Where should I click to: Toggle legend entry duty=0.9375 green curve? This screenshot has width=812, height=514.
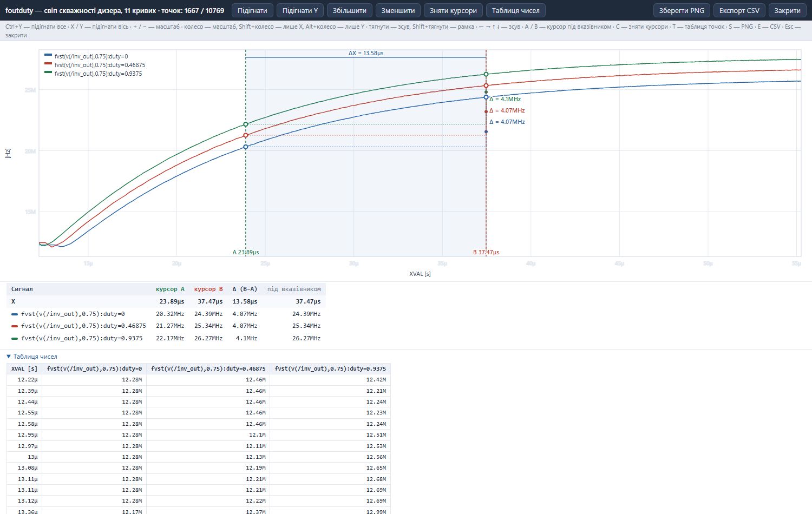click(x=93, y=74)
